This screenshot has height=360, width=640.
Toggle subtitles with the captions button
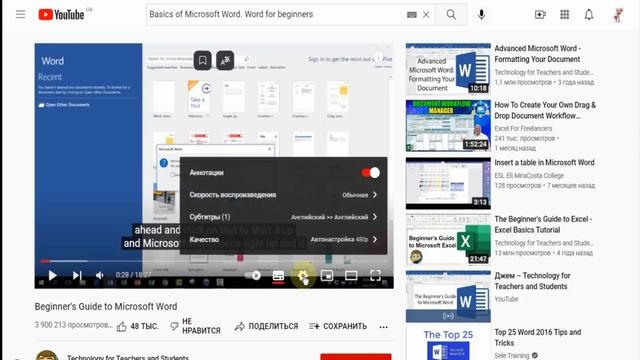tap(278, 276)
